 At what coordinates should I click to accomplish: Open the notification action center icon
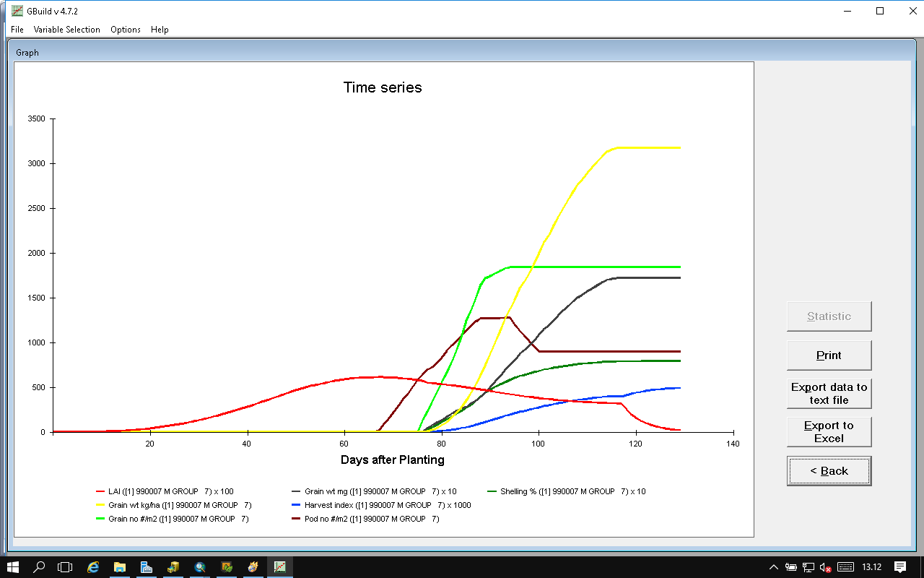(x=900, y=567)
